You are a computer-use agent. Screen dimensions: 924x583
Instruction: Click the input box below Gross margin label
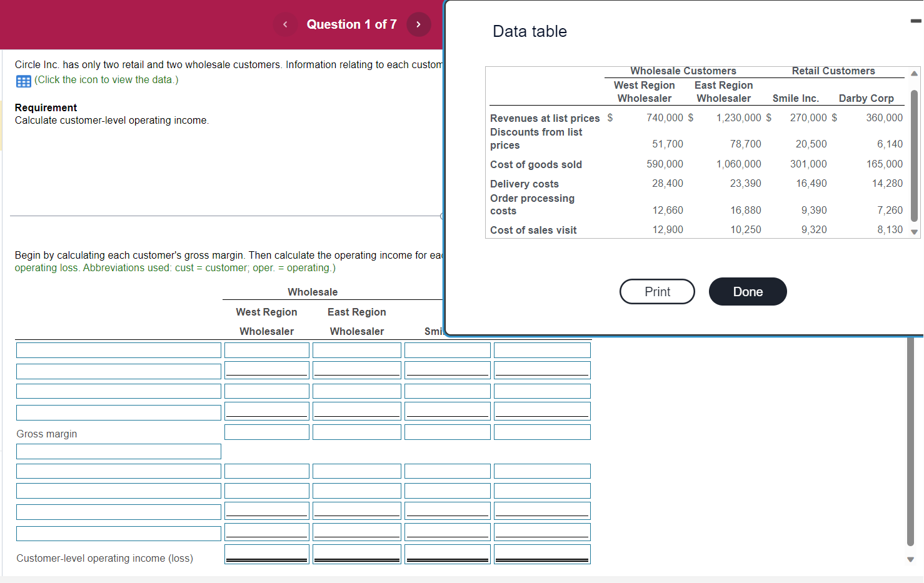tap(118, 451)
